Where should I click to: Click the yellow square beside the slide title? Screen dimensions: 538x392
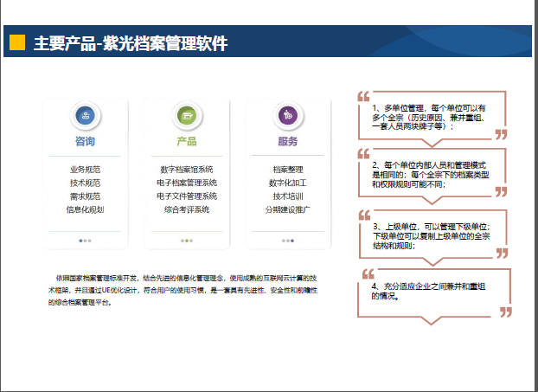point(17,42)
